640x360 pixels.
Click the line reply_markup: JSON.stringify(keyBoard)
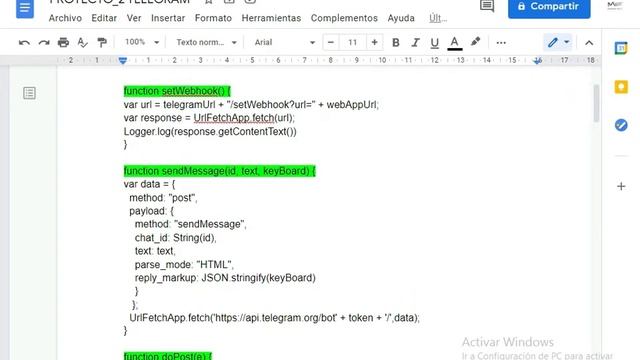[x=225, y=278]
